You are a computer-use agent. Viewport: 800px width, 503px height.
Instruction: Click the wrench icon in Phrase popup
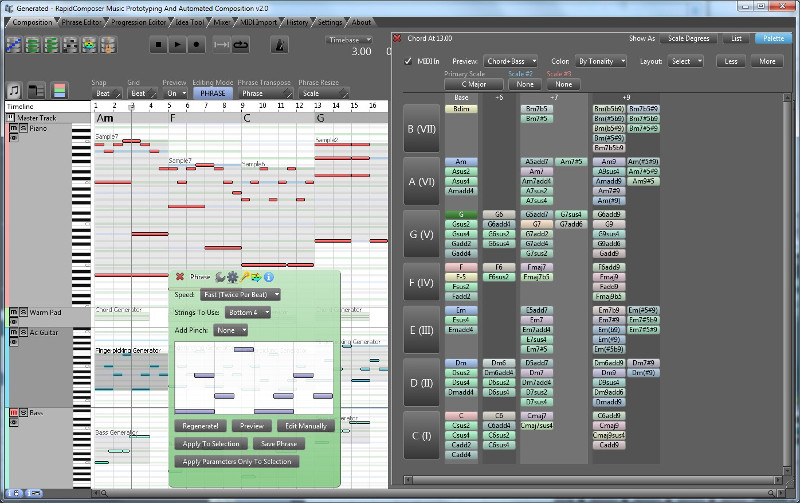point(220,277)
